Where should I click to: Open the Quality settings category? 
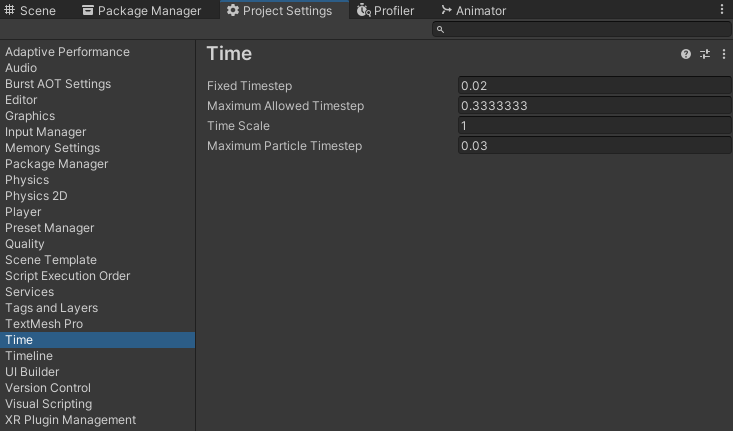coord(25,244)
